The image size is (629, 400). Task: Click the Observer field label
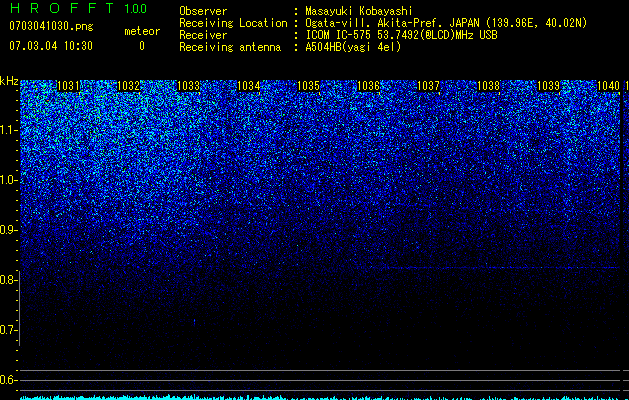tap(203, 11)
